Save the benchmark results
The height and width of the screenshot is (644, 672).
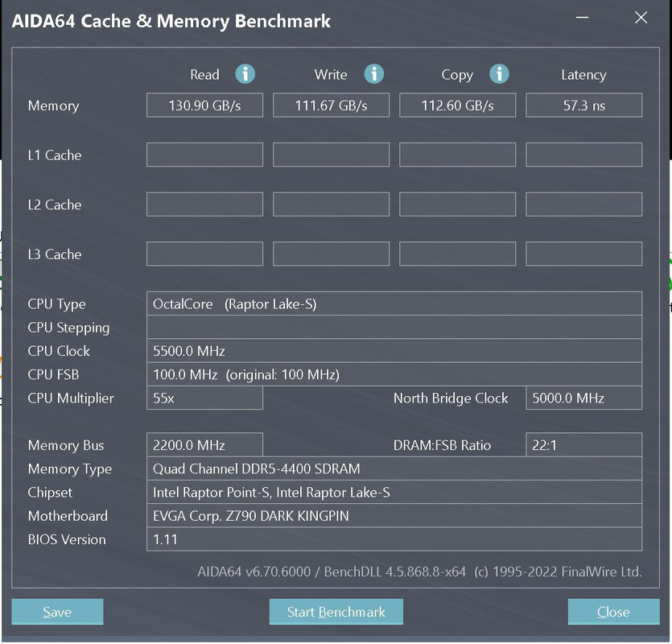[x=57, y=612]
